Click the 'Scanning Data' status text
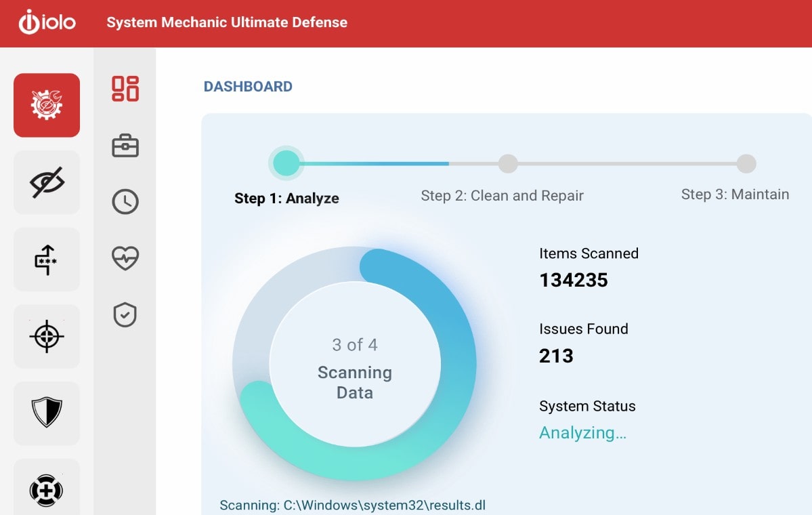The width and height of the screenshot is (812, 515). point(355,382)
